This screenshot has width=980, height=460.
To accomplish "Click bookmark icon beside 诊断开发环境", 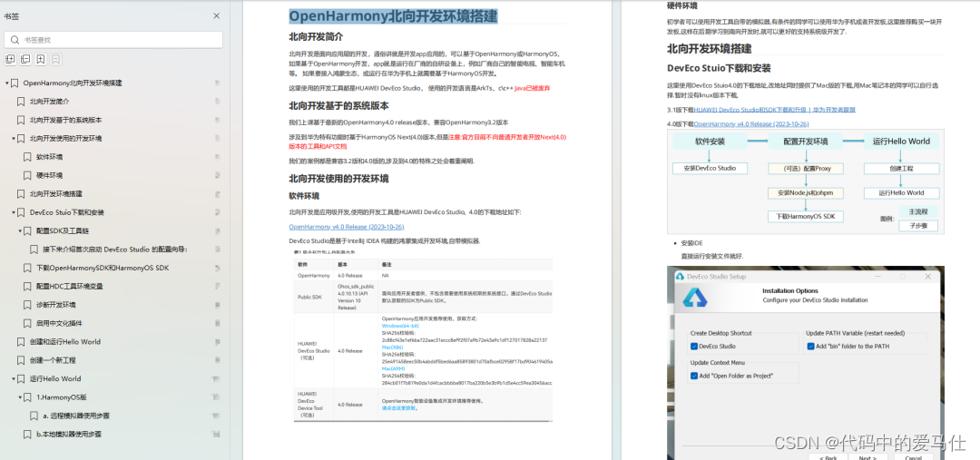I will pos(27,305).
